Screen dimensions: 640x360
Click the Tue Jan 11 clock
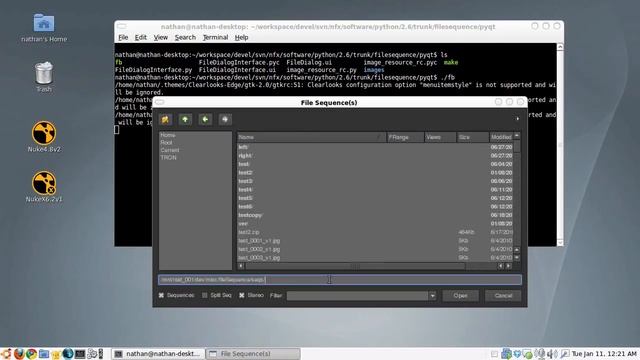[x=604, y=353]
